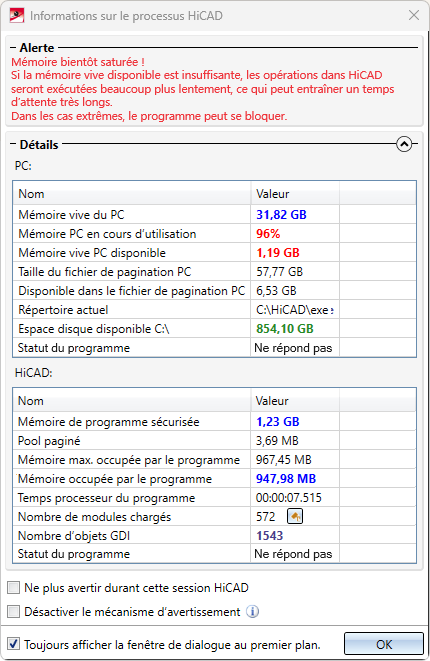Select 'Mémoire de programme sécurisée' row
This screenshot has width=430, height=661.
pyautogui.click(x=215, y=422)
